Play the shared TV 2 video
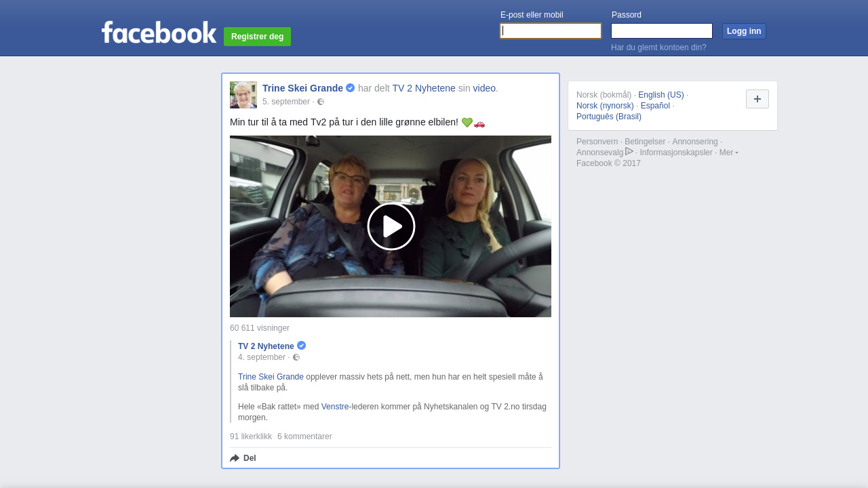 [391, 226]
